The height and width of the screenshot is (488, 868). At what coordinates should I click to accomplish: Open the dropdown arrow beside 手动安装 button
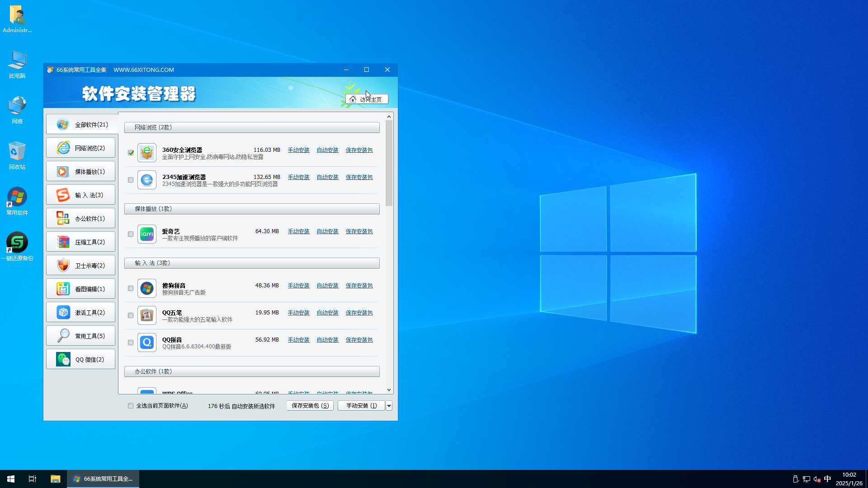(389, 406)
